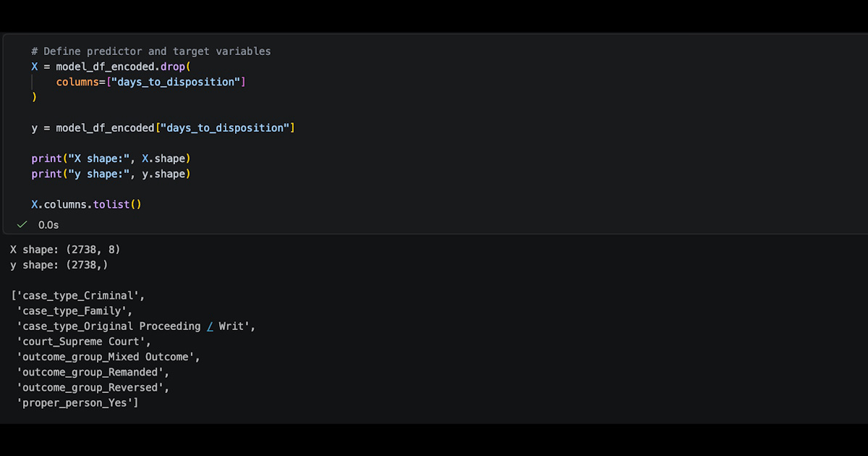
Task: Click the print statement for y shape
Action: tap(111, 174)
